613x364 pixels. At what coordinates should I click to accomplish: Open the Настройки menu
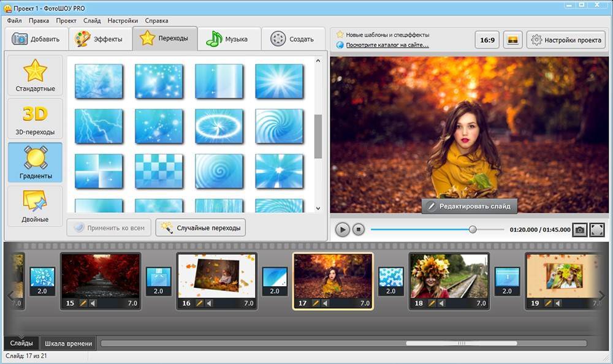click(123, 20)
